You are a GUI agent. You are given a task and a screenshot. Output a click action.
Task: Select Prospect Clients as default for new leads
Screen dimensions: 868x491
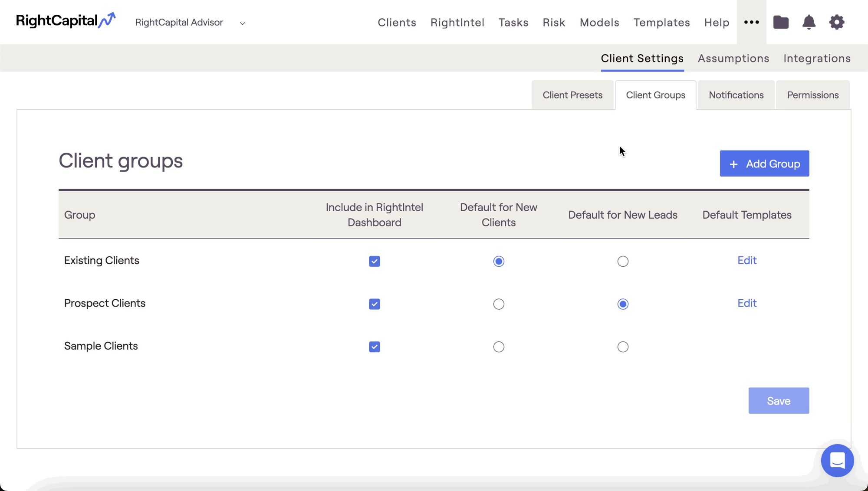click(x=623, y=304)
